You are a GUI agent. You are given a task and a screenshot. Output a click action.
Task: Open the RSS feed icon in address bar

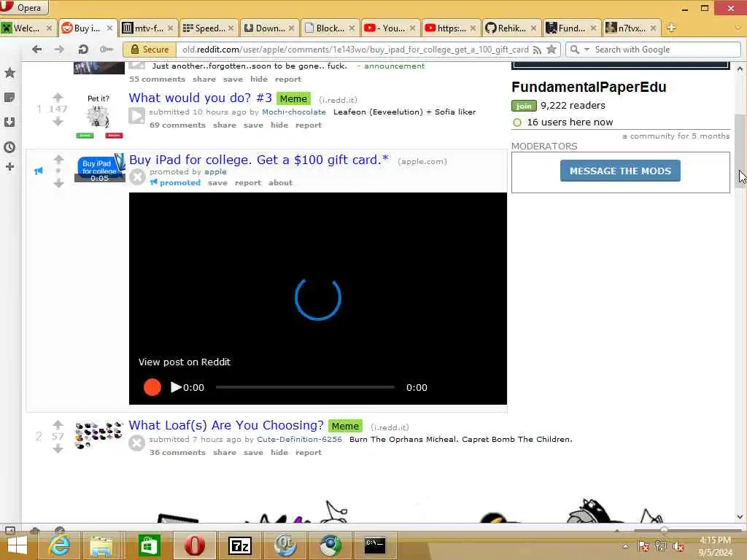coord(537,50)
